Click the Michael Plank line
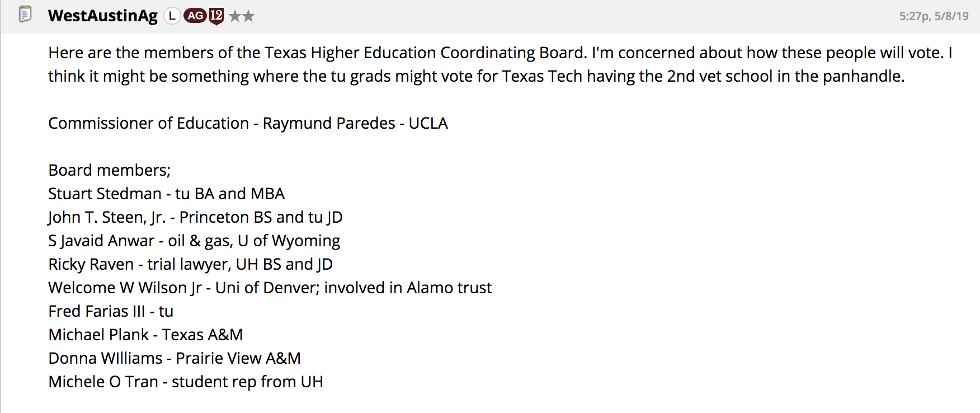The image size is (980, 413). (145, 335)
